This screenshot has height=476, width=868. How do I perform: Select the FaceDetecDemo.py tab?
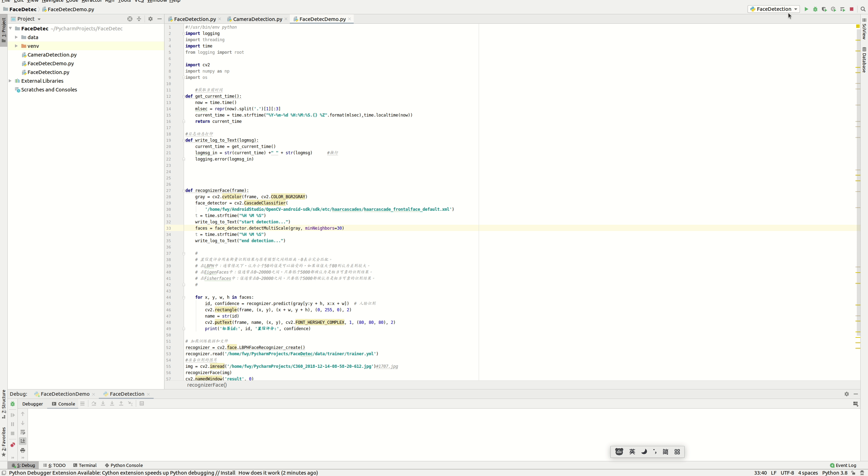(322, 19)
